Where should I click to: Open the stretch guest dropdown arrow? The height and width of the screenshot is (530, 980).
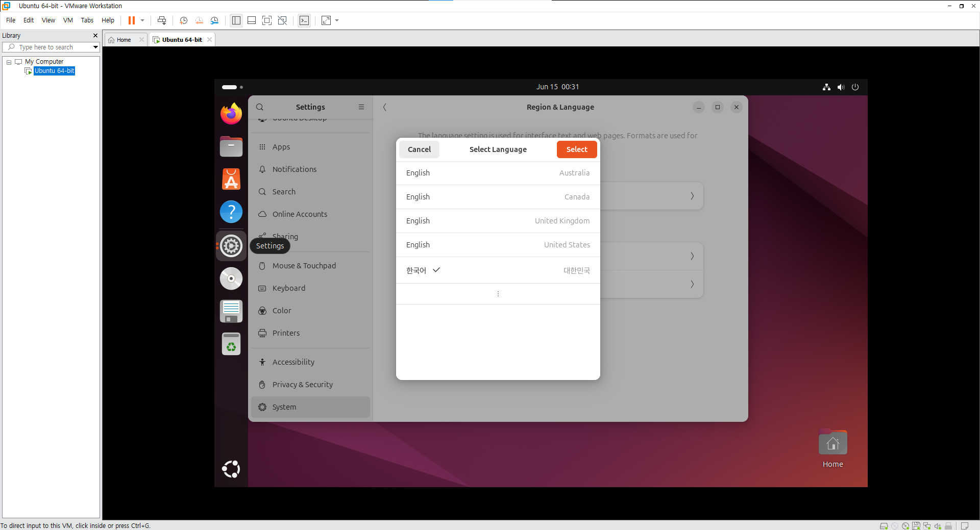(x=337, y=20)
